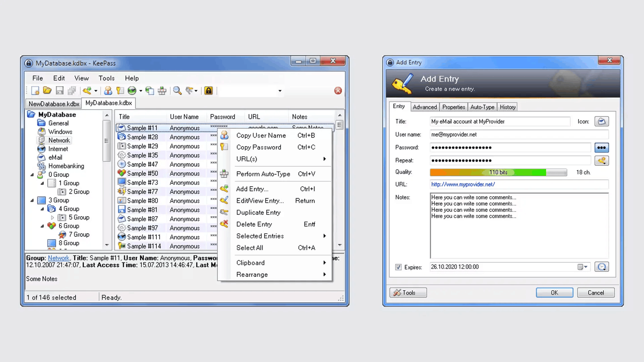
Task: Open the Selected Entries submenu
Action: [x=275, y=236]
